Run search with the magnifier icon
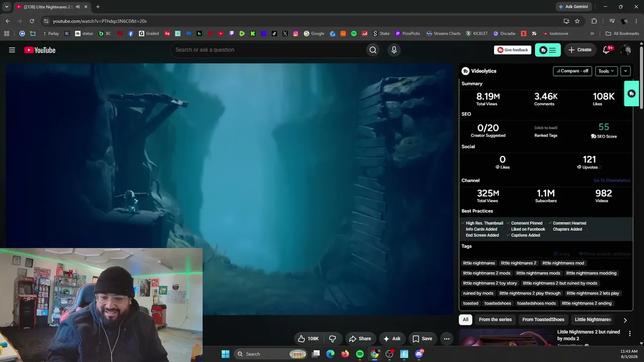The width and height of the screenshot is (644, 362). (x=373, y=50)
